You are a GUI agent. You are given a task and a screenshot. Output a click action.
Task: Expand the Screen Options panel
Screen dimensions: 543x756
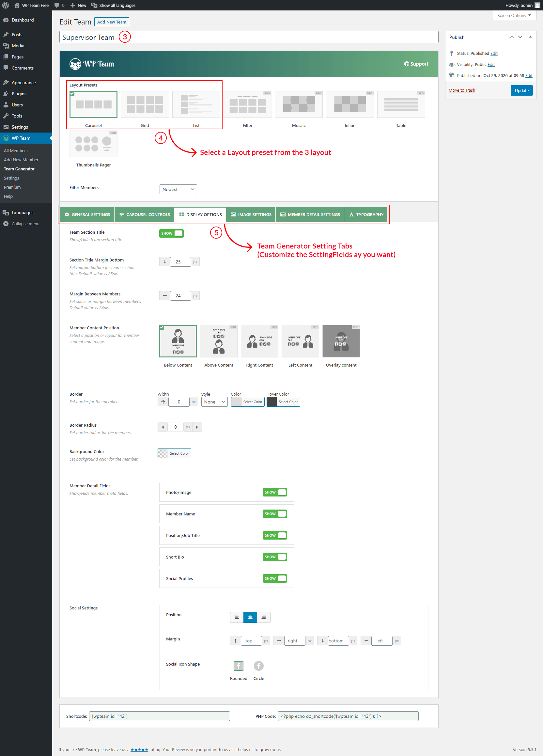(514, 15)
